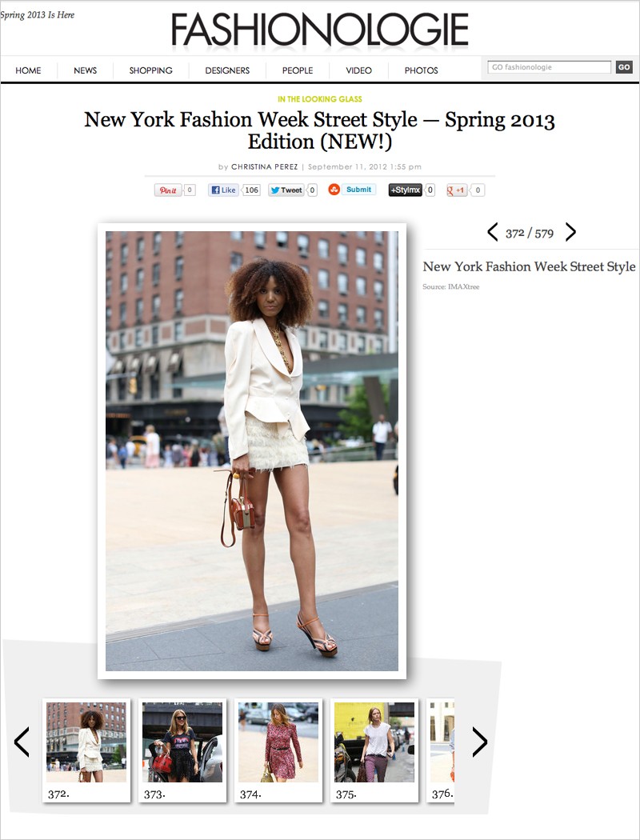
Task: Show earlier thumbnails in carousel strip
Action: [x=22, y=742]
